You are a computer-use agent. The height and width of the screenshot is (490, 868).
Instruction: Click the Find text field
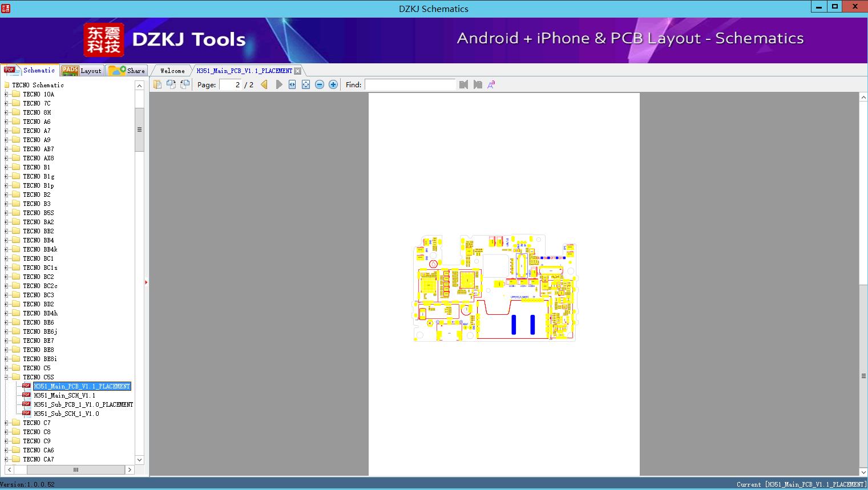(x=410, y=84)
